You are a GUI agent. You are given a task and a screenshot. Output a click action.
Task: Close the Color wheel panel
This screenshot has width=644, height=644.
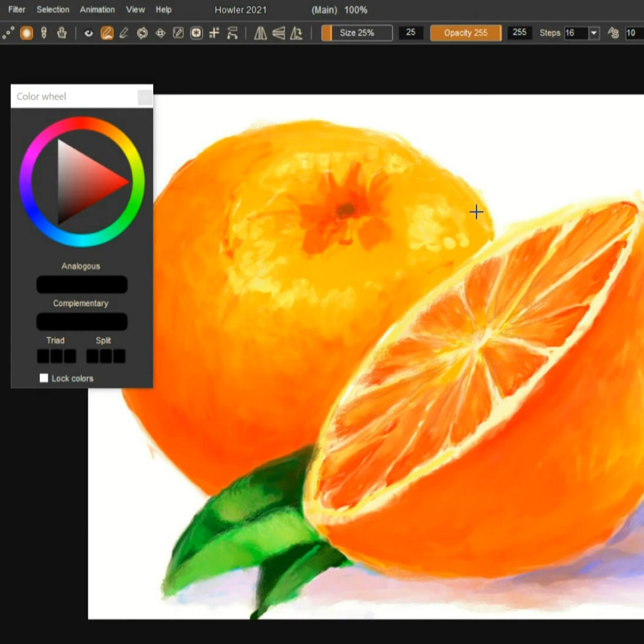coord(145,97)
